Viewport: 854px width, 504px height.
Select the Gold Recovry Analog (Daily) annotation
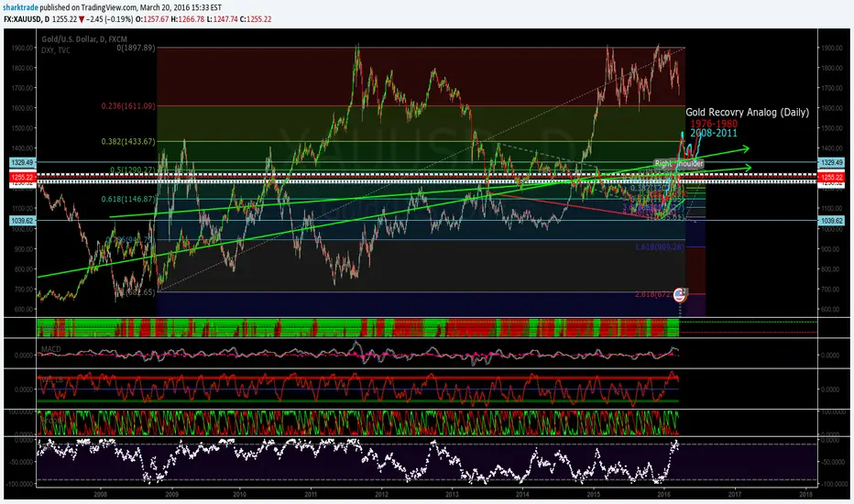pos(748,112)
